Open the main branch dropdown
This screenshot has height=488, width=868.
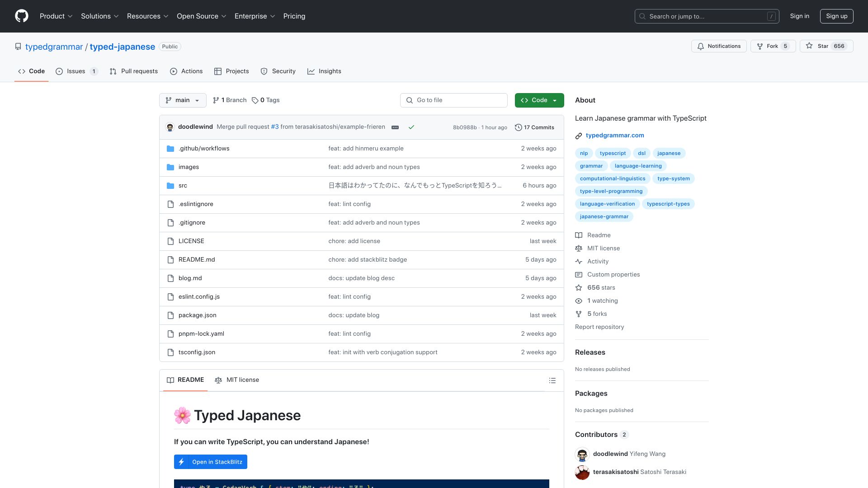[183, 100]
